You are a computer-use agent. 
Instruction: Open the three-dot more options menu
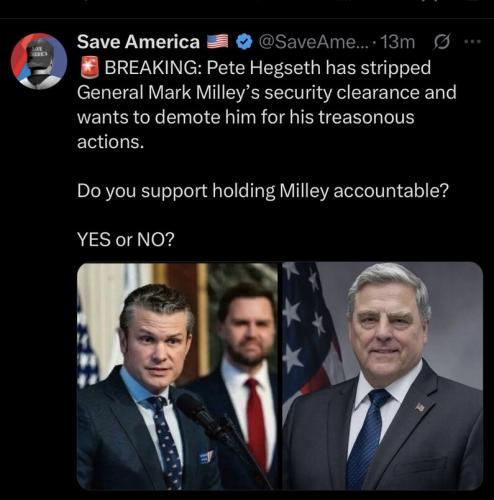tap(473, 42)
